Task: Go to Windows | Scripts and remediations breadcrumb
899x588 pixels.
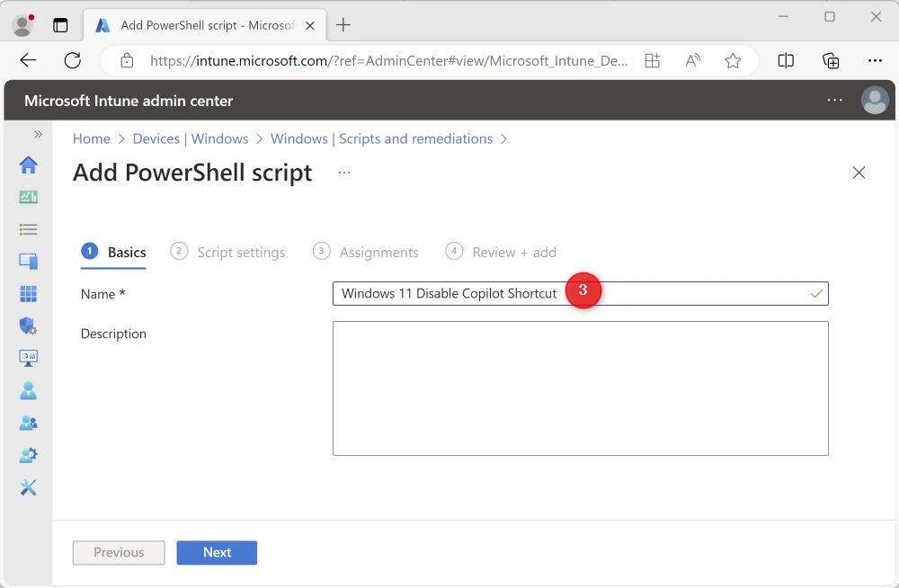Action: pyautogui.click(x=381, y=138)
